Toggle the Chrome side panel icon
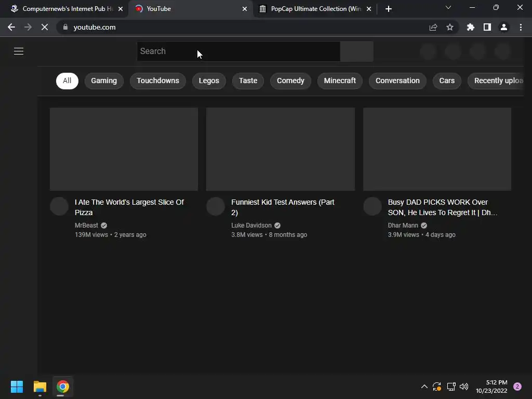 coord(487,27)
